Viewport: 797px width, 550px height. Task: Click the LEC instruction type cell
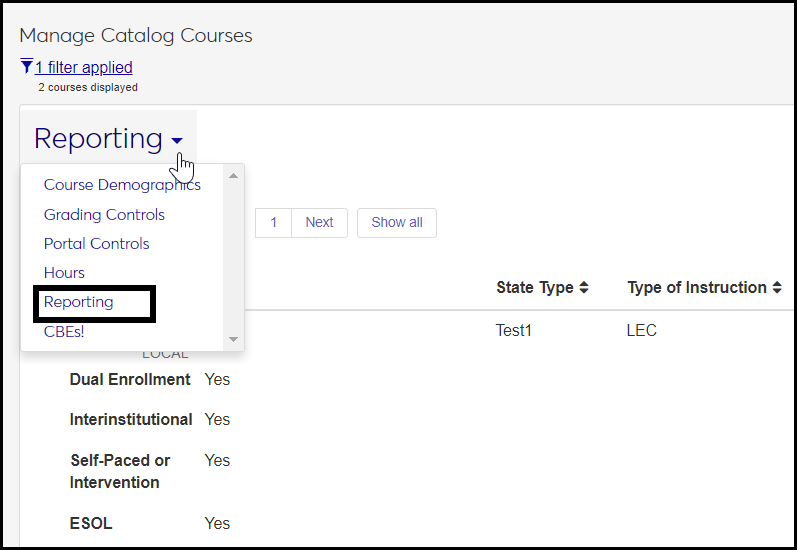642,330
